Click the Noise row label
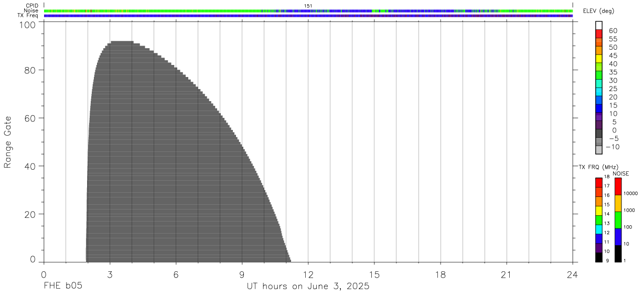The image size is (644, 297). coord(31,10)
